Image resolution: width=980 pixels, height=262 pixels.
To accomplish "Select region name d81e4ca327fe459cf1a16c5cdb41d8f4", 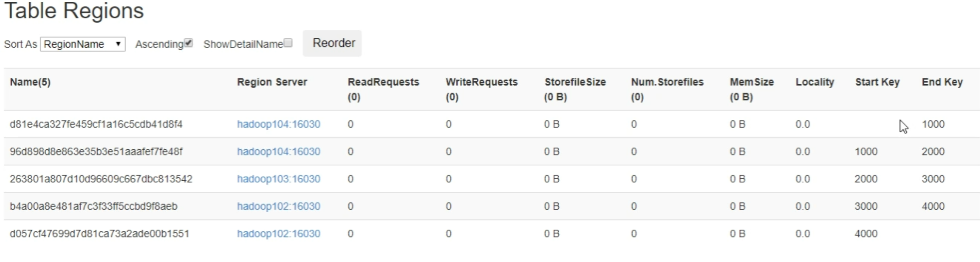I will [x=96, y=124].
